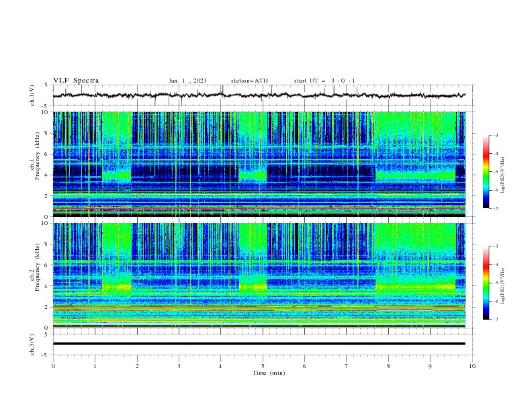This screenshot has height=411, width=532.
Task: Select the log(PSD) label beside ch.1 color bar
Action: tap(503, 175)
